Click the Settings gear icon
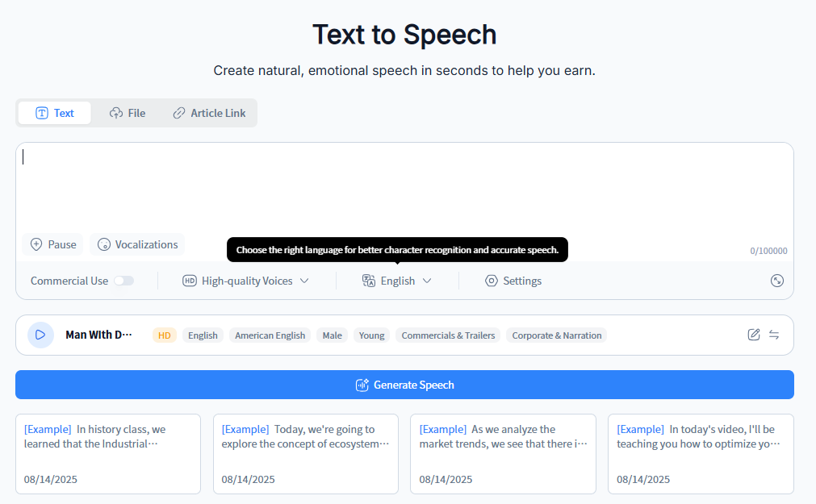Screen dimensions: 816x504 [x=492, y=281]
